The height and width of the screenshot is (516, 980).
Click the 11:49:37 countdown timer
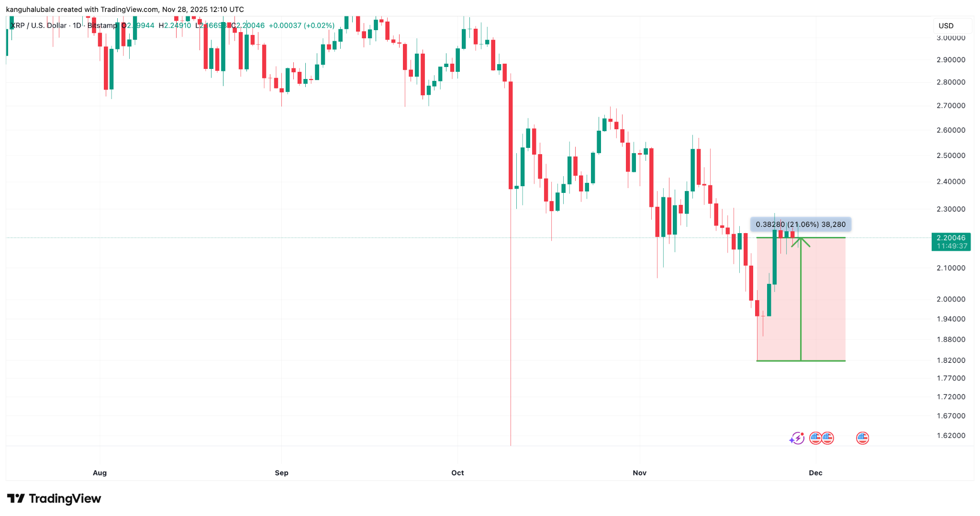(x=950, y=245)
